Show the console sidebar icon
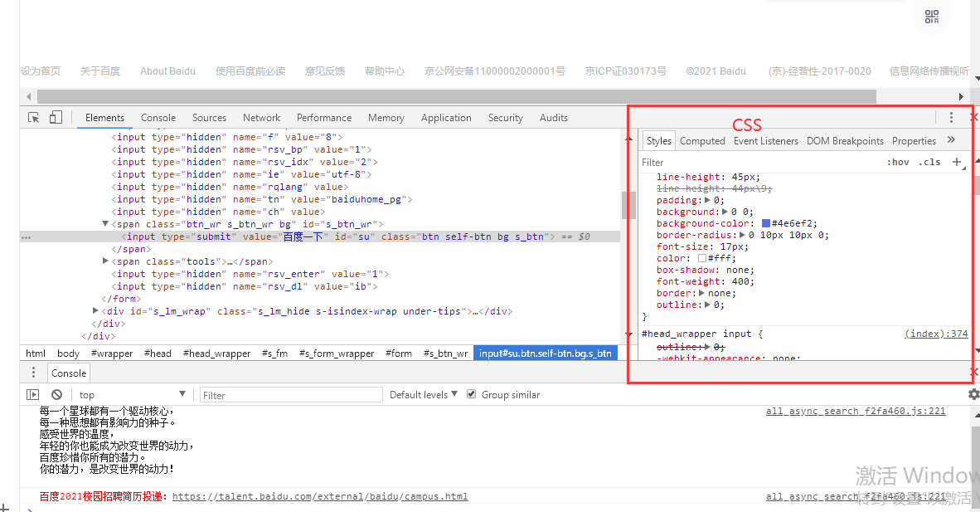This screenshot has height=512, width=980. pos(32,394)
